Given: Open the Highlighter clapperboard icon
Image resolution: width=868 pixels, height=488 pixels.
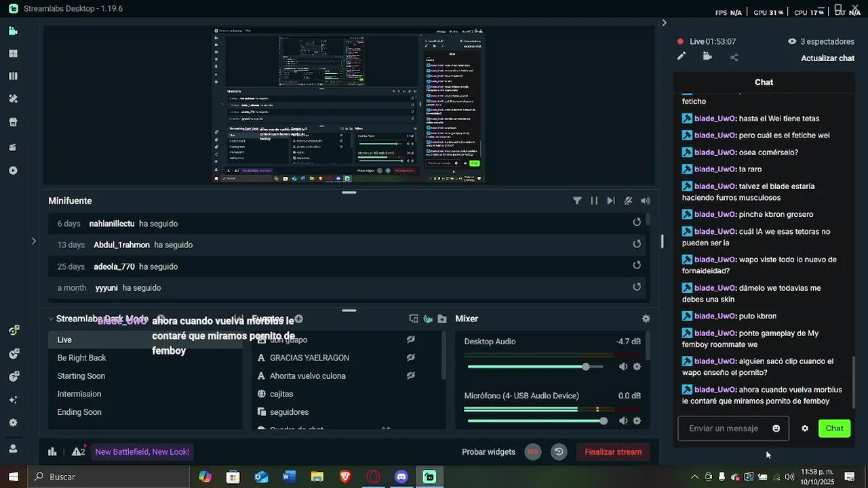Looking at the screenshot, I should (13, 147).
